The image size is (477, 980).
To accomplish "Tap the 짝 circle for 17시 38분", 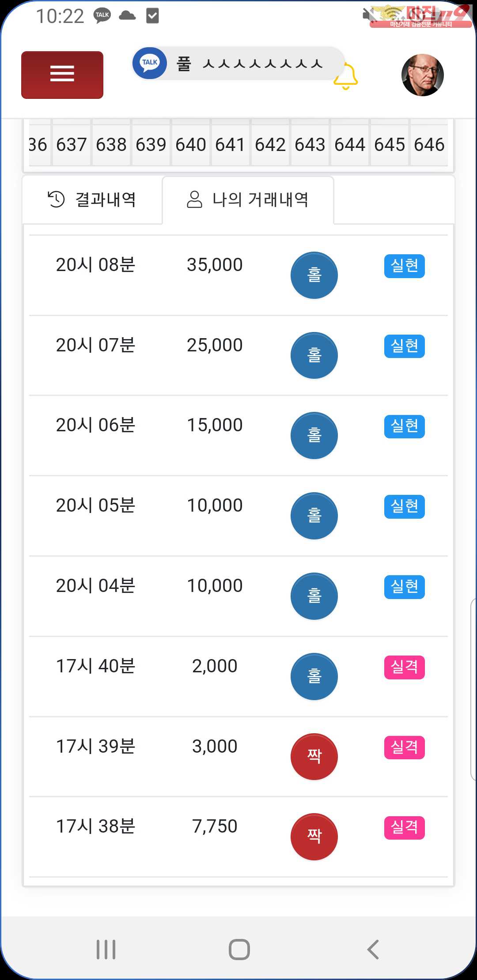I will [x=314, y=836].
